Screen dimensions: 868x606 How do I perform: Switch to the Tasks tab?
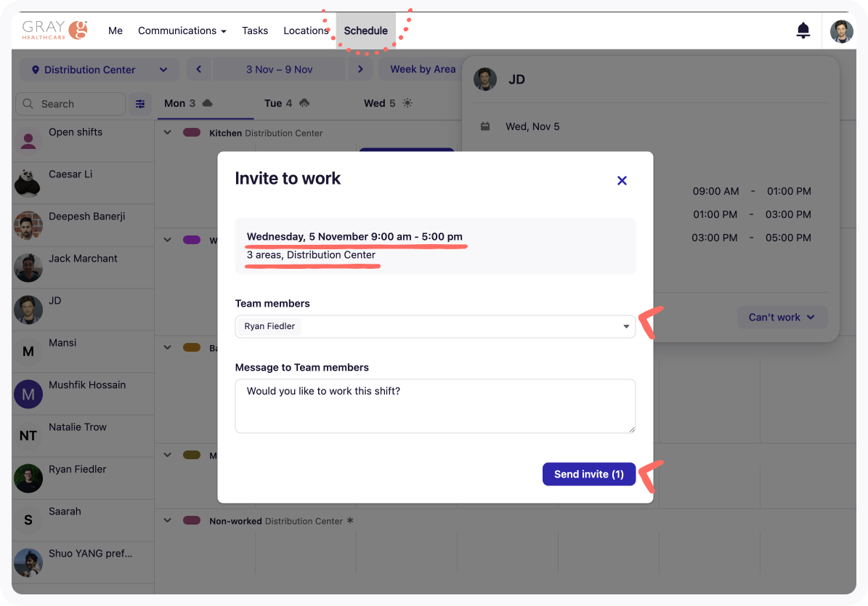[x=255, y=31]
